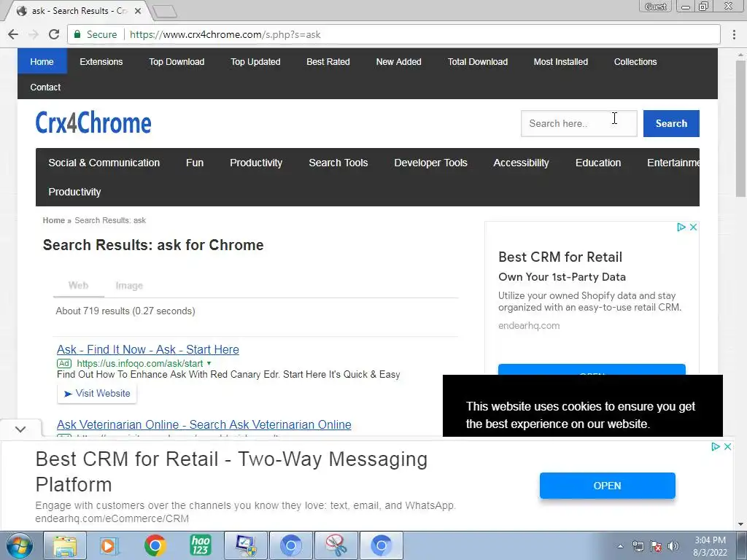Click endearhq.com link in sidebar ad
747x560 pixels.
(x=529, y=326)
